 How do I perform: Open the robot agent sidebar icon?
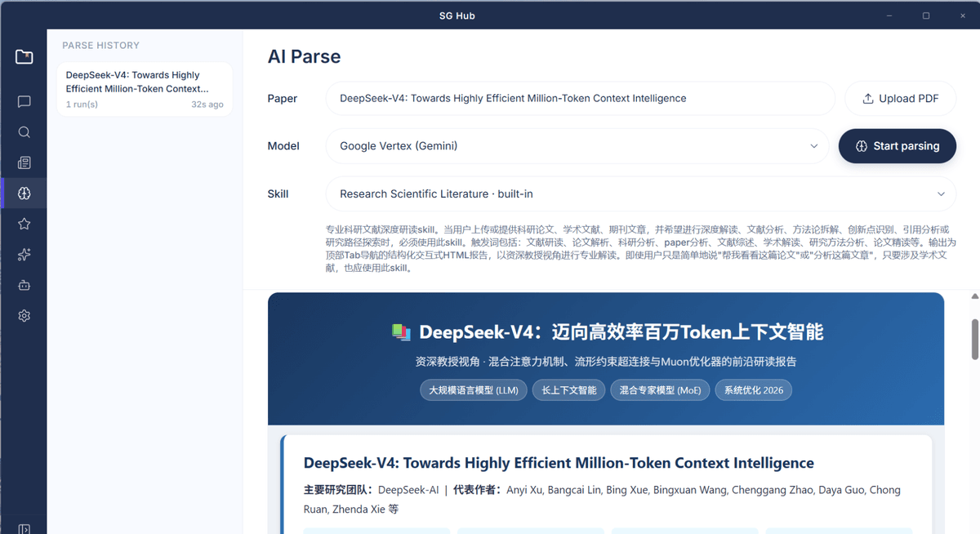click(x=24, y=285)
